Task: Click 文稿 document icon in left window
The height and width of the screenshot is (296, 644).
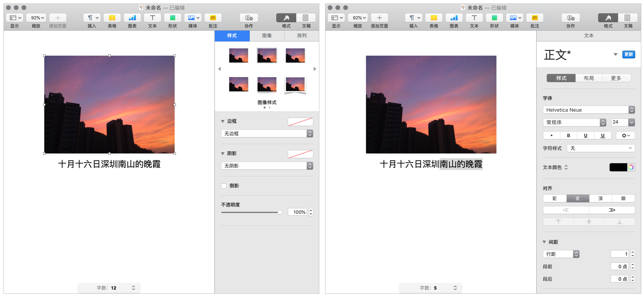Action: coord(306,18)
